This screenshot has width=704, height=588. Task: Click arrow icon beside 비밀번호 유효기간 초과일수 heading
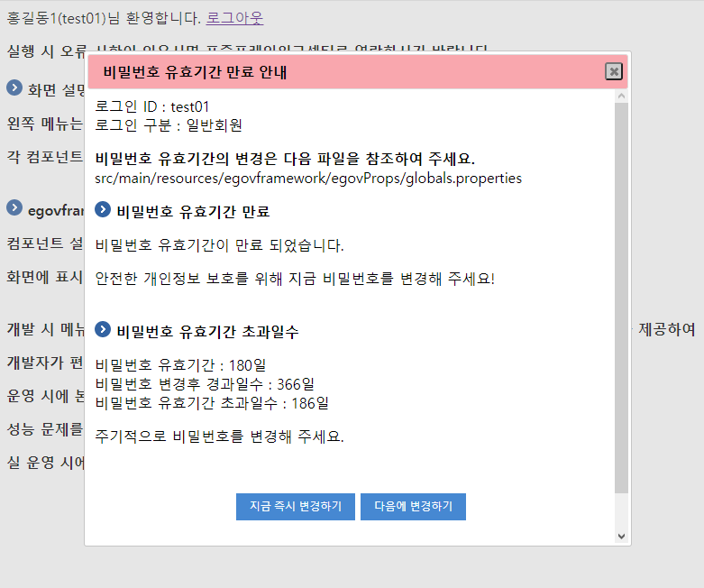click(x=103, y=330)
